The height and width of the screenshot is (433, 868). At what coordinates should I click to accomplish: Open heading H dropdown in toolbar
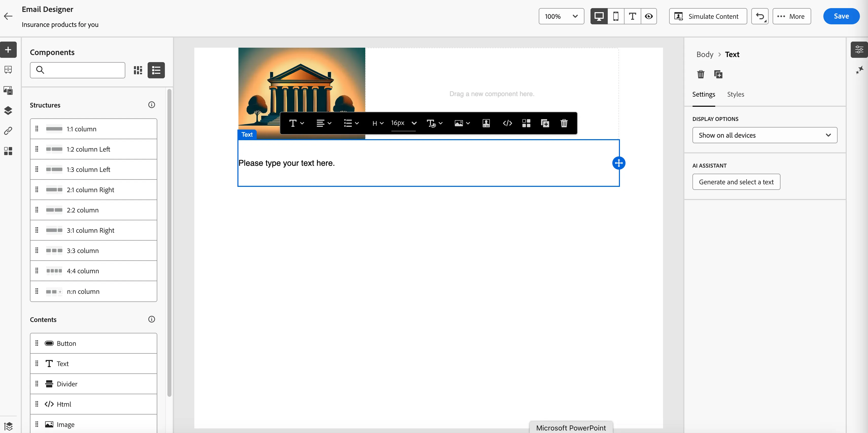378,123
